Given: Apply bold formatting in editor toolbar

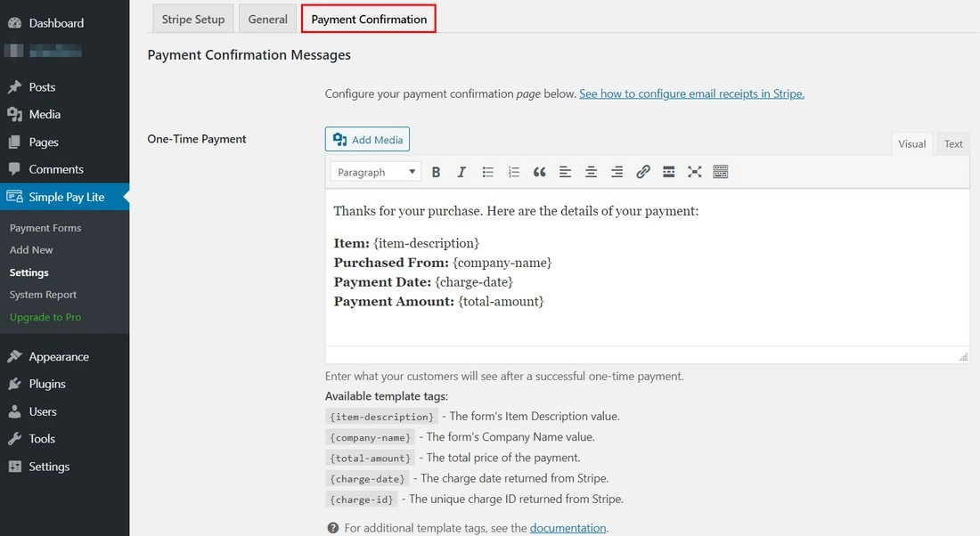Looking at the screenshot, I should [x=436, y=172].
